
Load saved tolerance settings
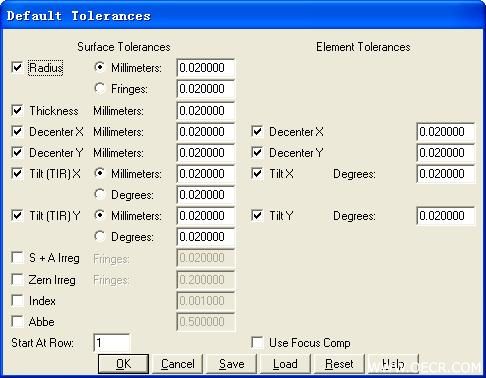(285, 364)
